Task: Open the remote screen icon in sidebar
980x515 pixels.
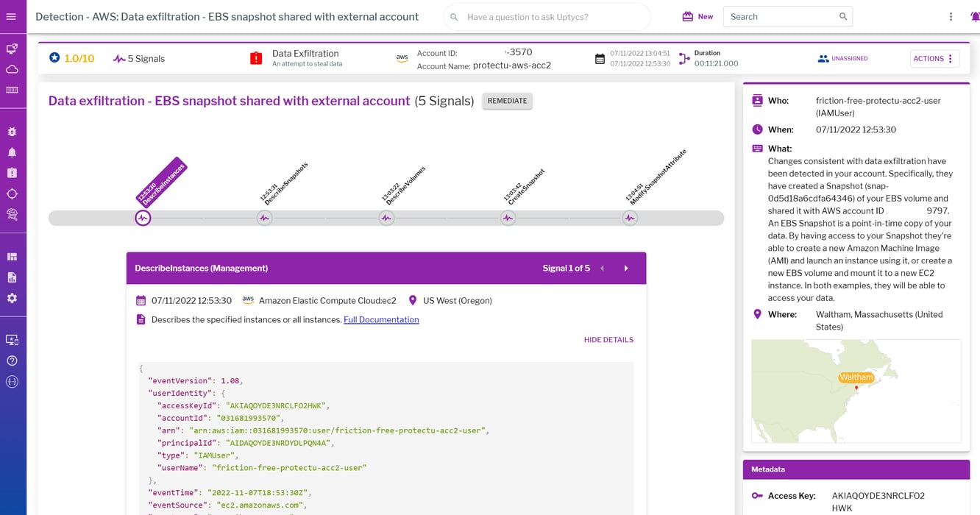Action: [12, 340]
